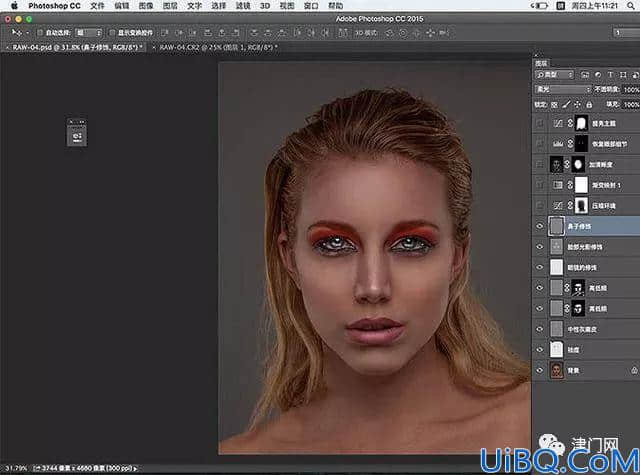Click the macOS battery status icon
The image size is (640, 475).
coord(539,6)
